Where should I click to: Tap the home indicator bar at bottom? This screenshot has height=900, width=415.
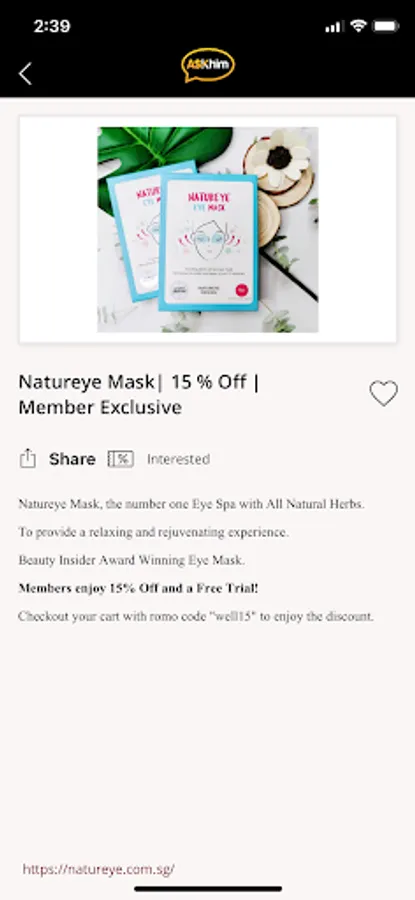point(208,889)
